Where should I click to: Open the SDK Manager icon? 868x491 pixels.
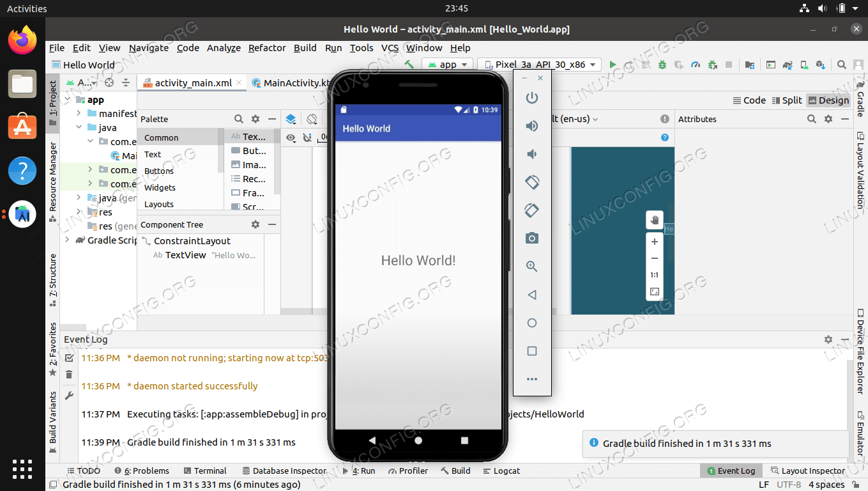click(x=821, y=65)
